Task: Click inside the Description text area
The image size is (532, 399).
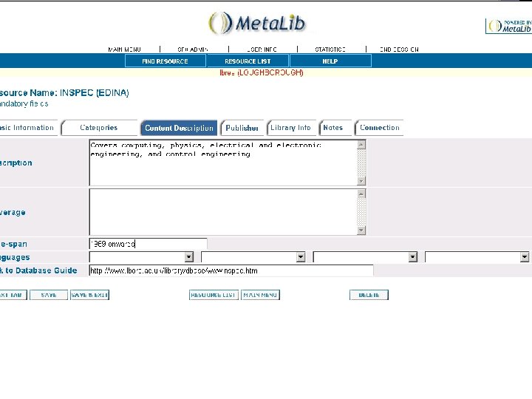Action: (x=223, y=163)
